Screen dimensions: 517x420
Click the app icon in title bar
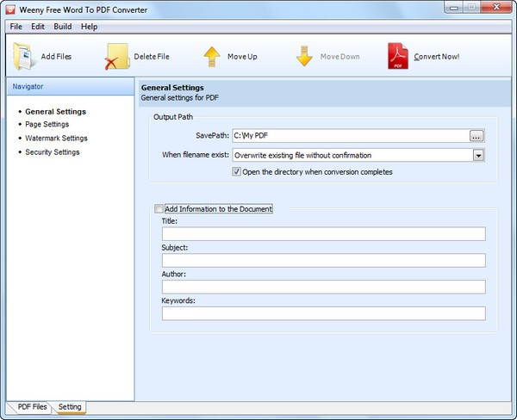10,9
